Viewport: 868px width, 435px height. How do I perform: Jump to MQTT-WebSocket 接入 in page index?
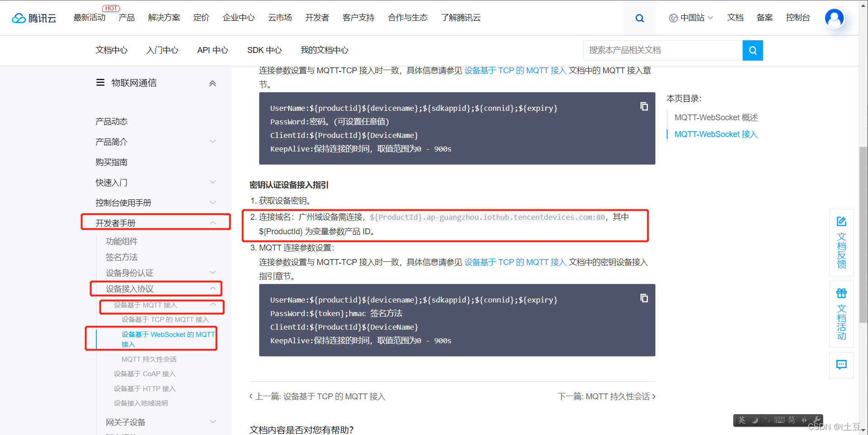(x=716, y=134)
